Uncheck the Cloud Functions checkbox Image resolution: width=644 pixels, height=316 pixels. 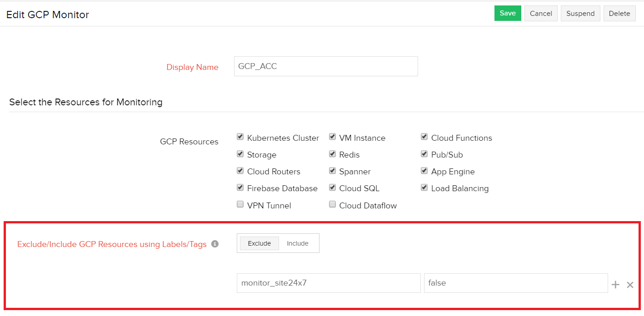tap(424, 137)
